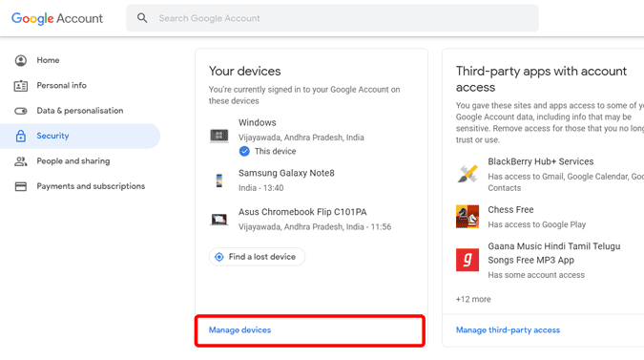Click the Data & personalisation toggle icon
The image size is (644, 360).
21,111
